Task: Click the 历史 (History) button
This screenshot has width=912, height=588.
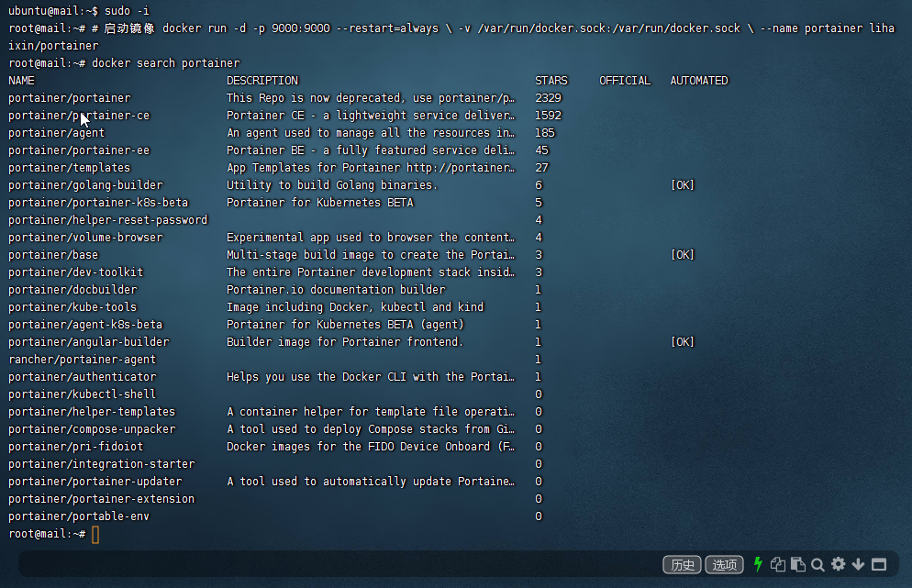Action: click(x=683, y=565)
